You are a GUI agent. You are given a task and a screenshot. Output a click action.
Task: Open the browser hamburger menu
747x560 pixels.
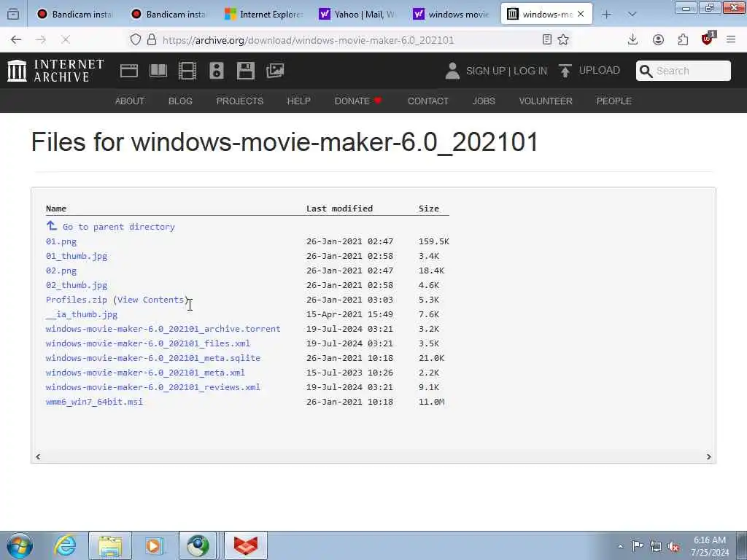(731, 40)
